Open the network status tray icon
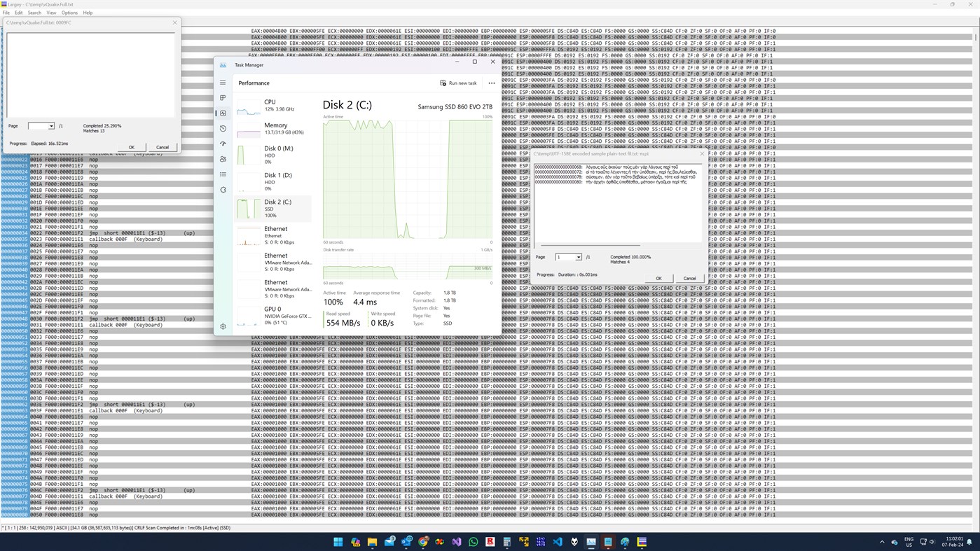 tap(922, 542)
